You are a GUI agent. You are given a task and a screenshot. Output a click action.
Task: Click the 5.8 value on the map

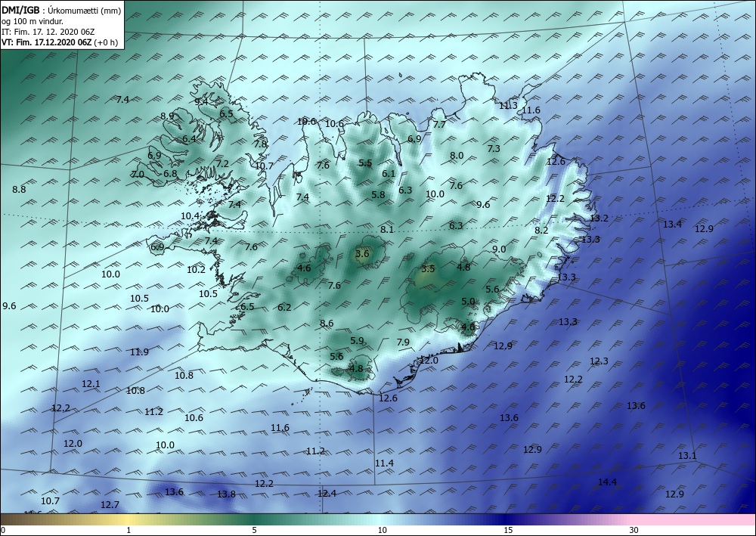pos(379,195)
